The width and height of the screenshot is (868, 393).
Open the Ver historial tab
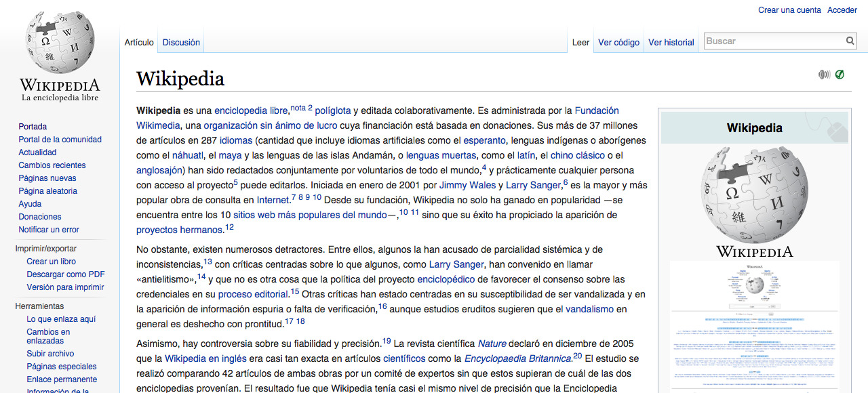671,43
